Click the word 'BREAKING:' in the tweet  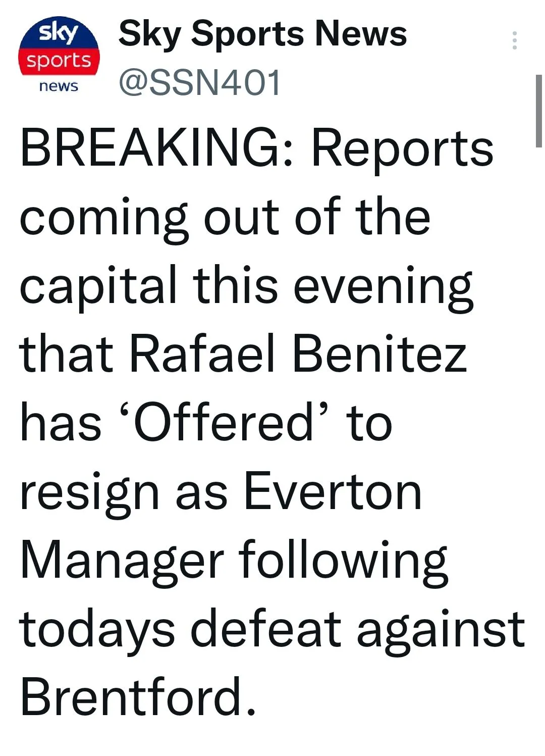[157, 148]
